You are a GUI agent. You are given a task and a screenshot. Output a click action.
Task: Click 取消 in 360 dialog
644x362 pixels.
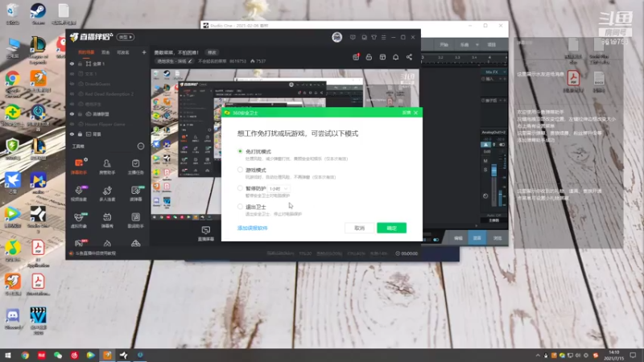359,228
